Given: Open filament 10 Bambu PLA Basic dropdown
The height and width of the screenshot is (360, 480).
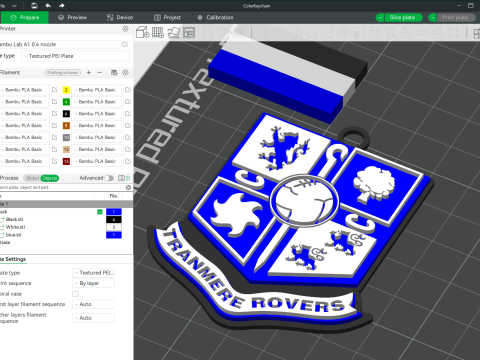Looking at the screenshot, I should pos(97,137).
